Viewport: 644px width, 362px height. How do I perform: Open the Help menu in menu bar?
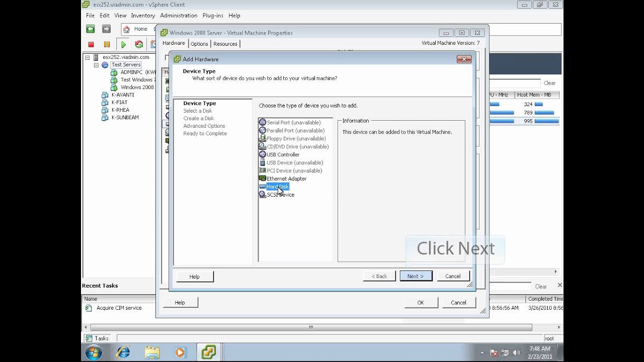point(234,16)
